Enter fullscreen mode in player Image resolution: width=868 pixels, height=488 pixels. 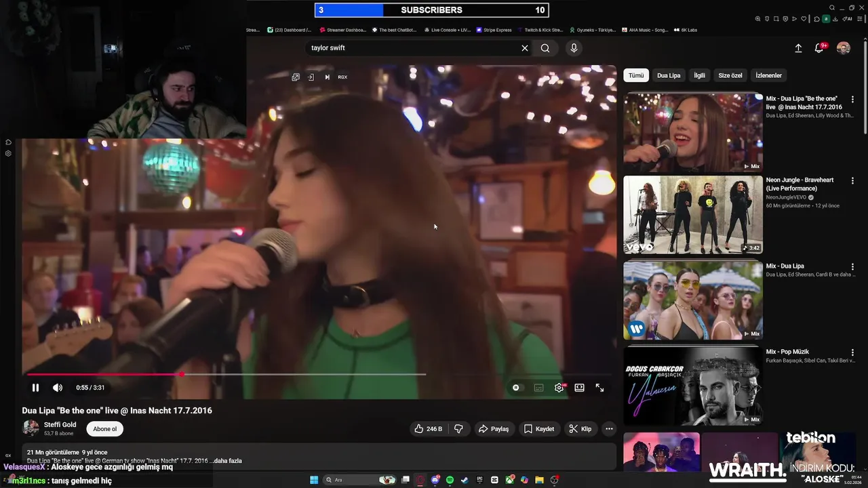coord(599,388)
